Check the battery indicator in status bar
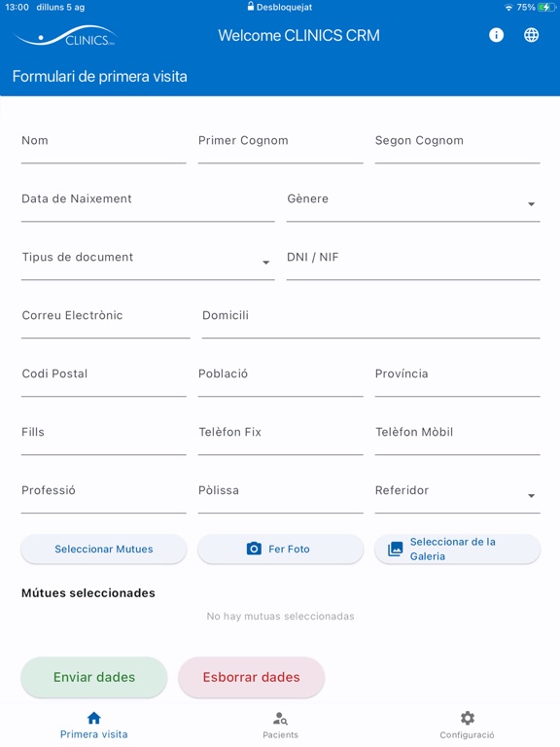 546,7
